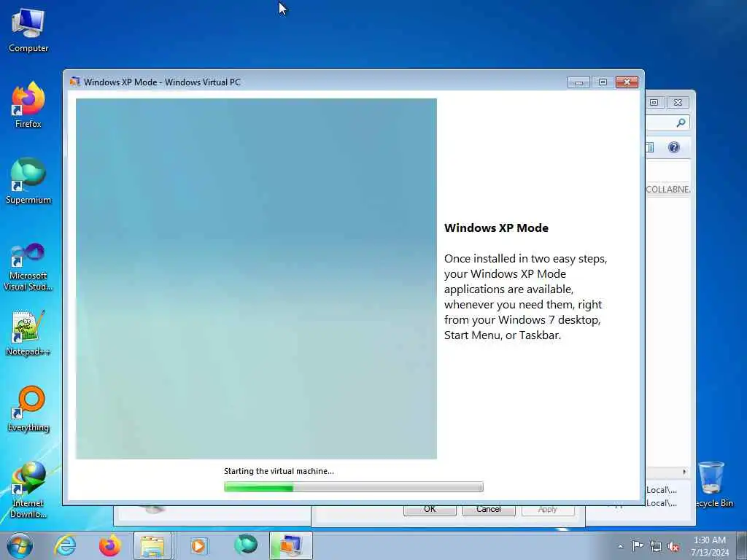
Task: Open Help in the background Explorer window
Action: coord(673,147)
